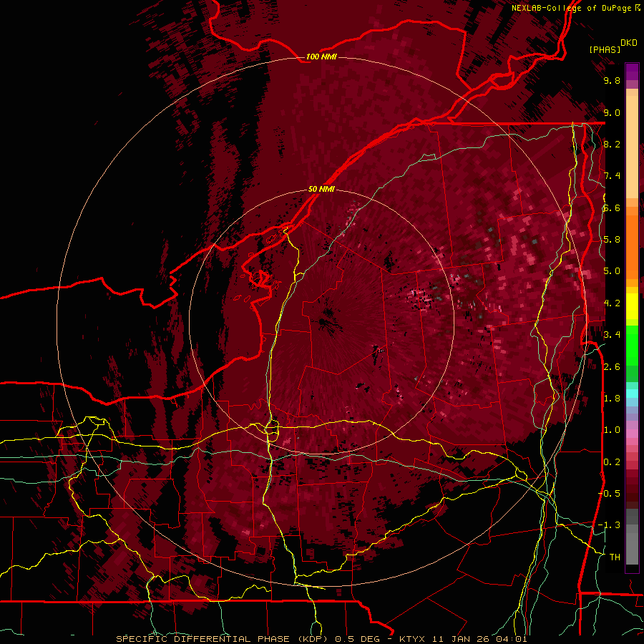Click the TH threshold label
This screenshot has height=644, width=644.
(x=615, y=557)
